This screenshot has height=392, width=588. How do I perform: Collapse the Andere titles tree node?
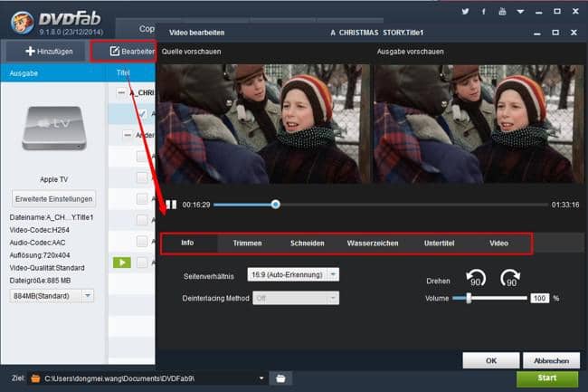click(128, 135)
